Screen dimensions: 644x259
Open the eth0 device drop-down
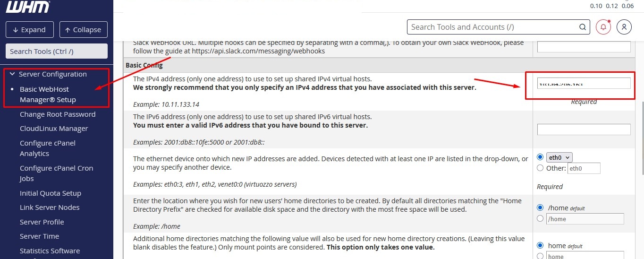[x=560, y=157]
